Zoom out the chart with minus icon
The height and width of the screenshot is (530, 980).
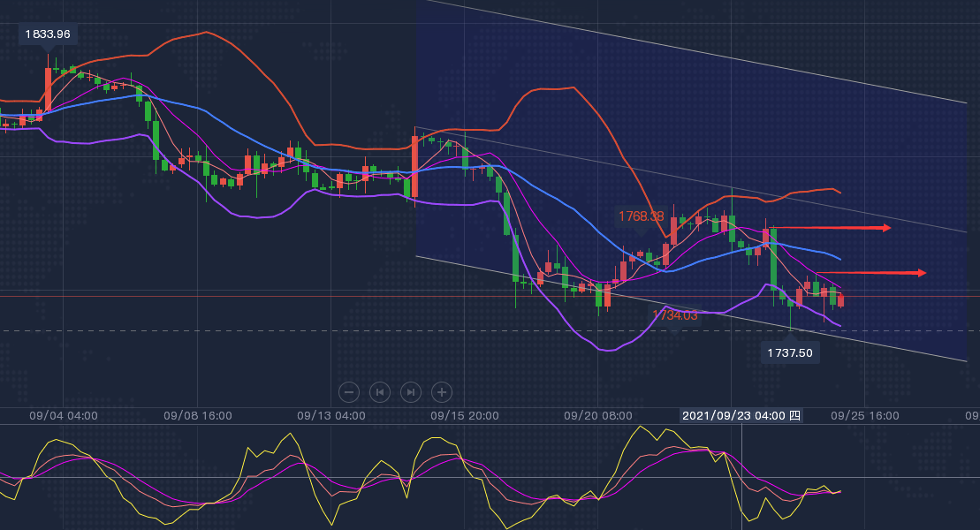pos(349,392)
